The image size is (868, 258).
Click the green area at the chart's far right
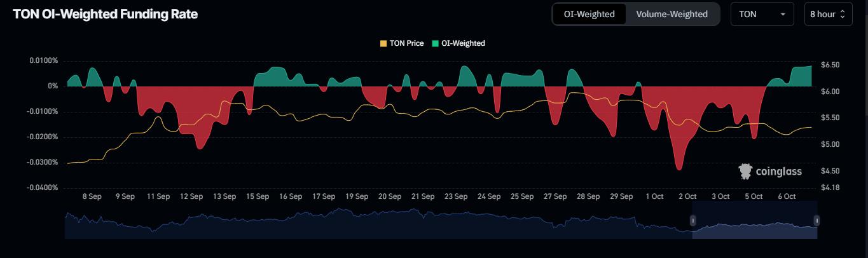(x=803, y=76)
